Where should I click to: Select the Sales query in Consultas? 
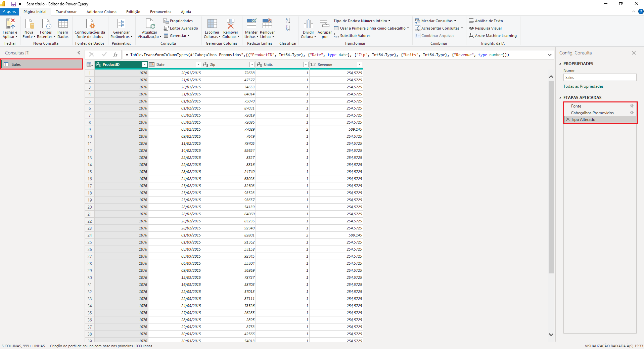coord(16,64)
